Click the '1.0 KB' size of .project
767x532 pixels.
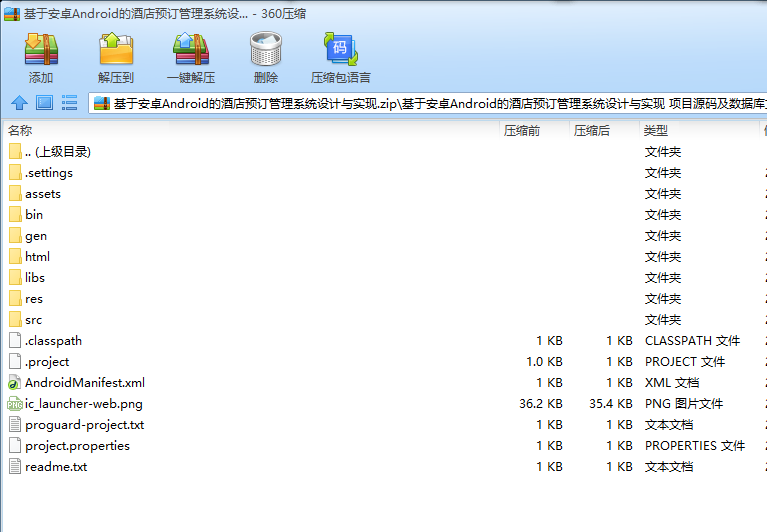coord(544,362)
